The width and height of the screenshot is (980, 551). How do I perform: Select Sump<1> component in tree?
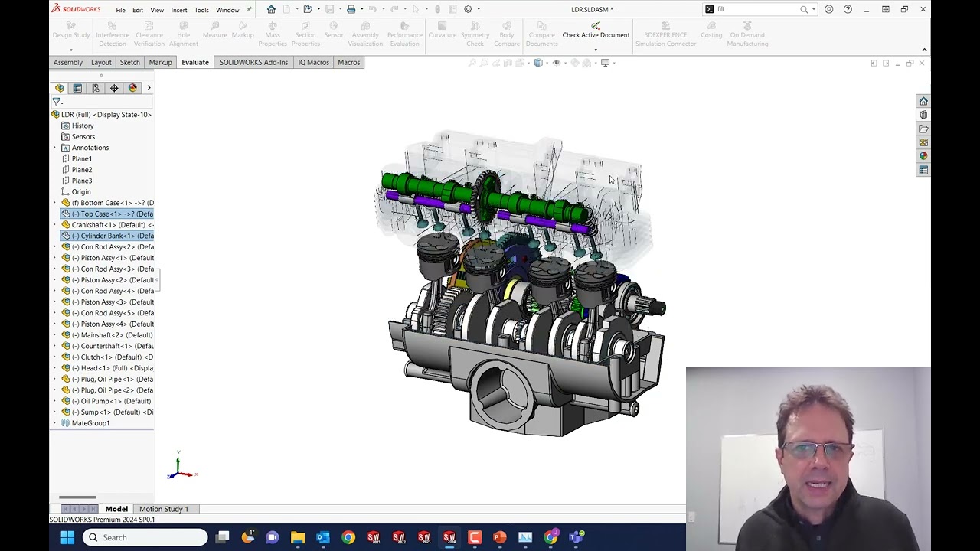coord(107,412)
